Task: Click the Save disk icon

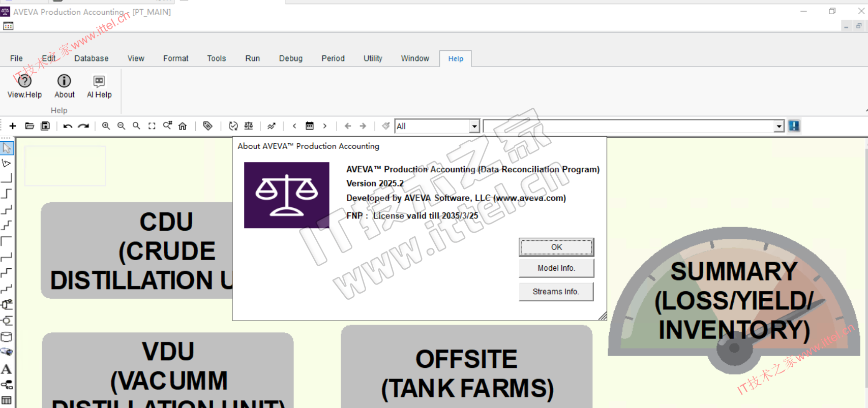Action: click(x=45, y=126)
